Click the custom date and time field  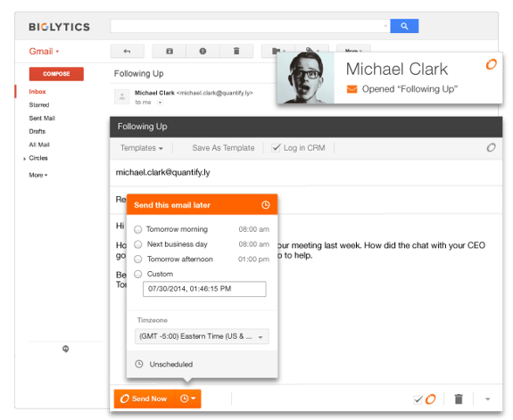204,289
